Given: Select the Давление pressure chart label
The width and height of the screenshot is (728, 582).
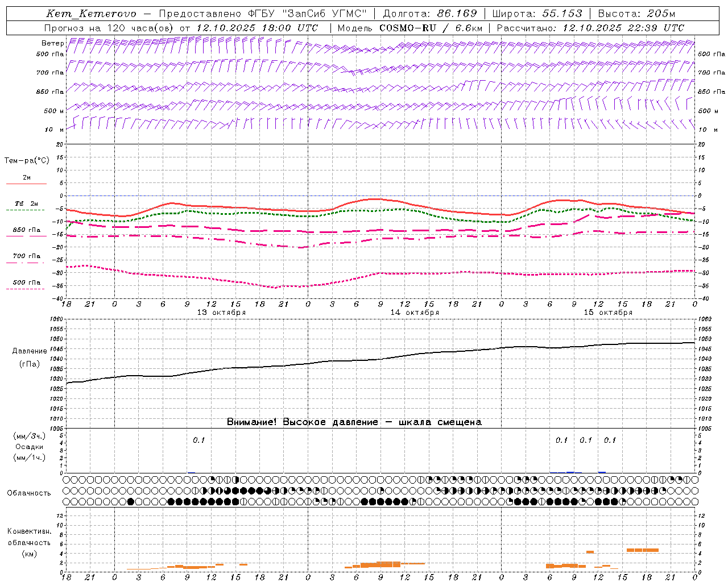Looking at the screenshot, I should 30,351.
